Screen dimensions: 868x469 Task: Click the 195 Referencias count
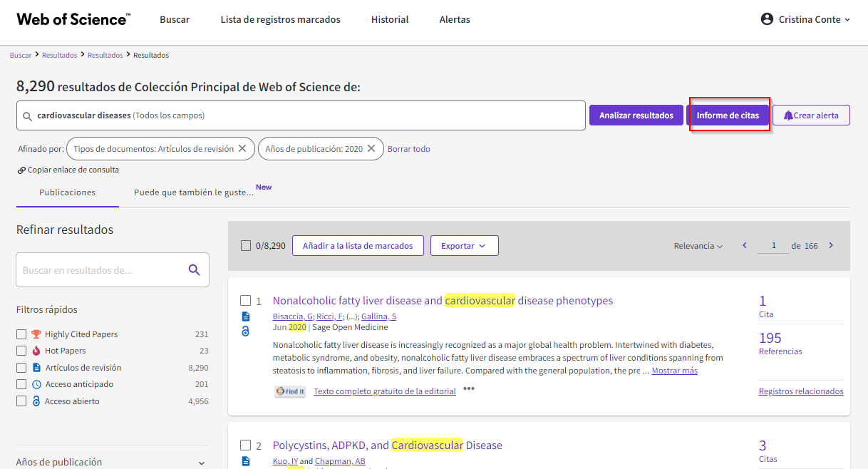770,338
